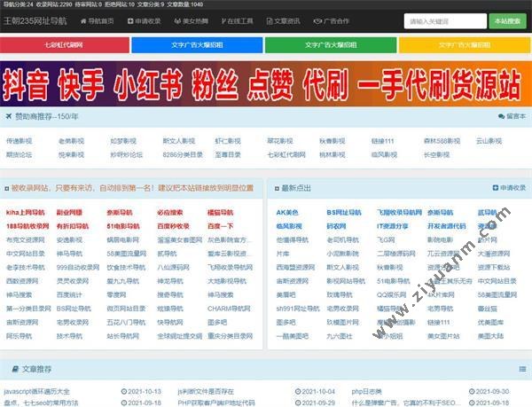
Task: Open the 在线工具 menu item
Action: [x=237, y=21]
